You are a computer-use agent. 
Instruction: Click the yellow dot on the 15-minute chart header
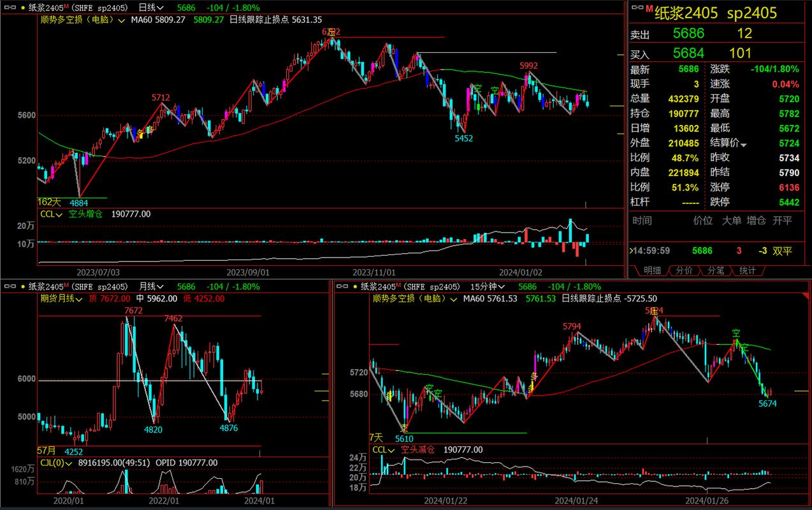(x=355, y=287)
